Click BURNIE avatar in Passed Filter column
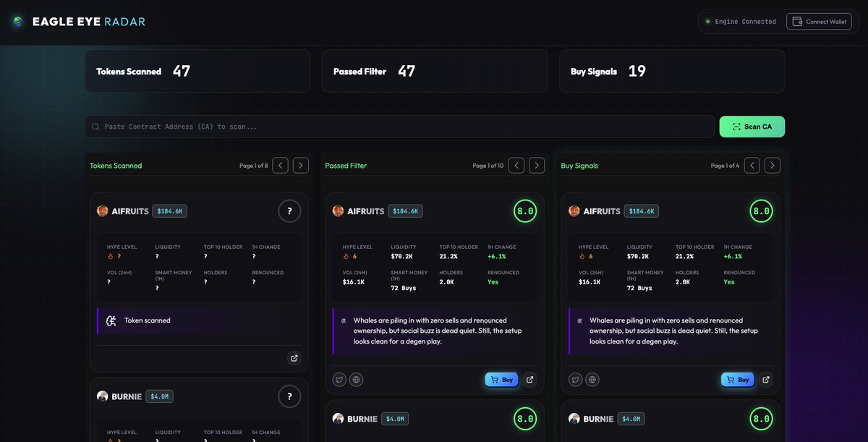Image resolution: width=868 pixels, height=442 pixels. [x=338, y=419]
